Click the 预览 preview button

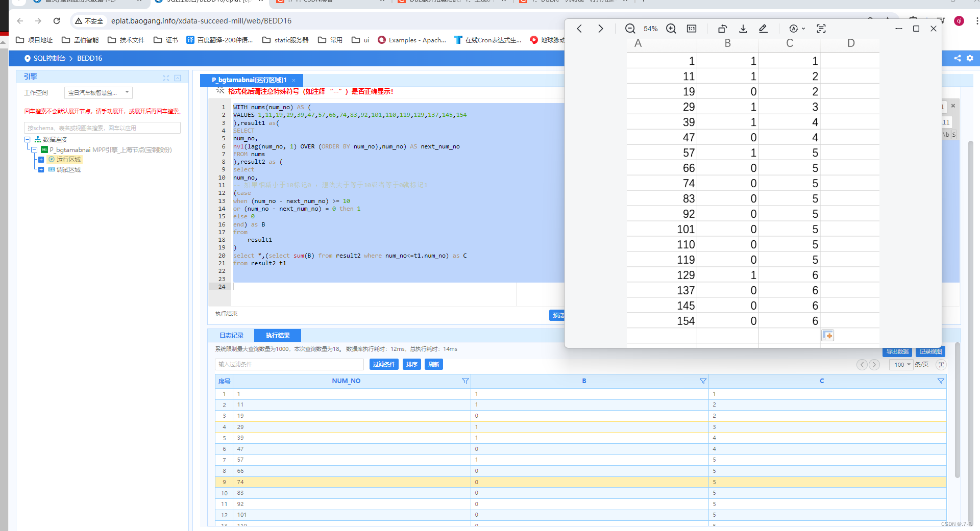point(557,315)
